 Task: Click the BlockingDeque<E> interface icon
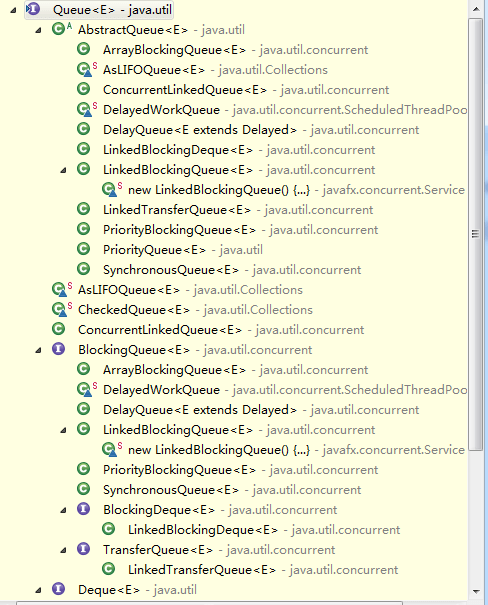[x=83, y=509]
